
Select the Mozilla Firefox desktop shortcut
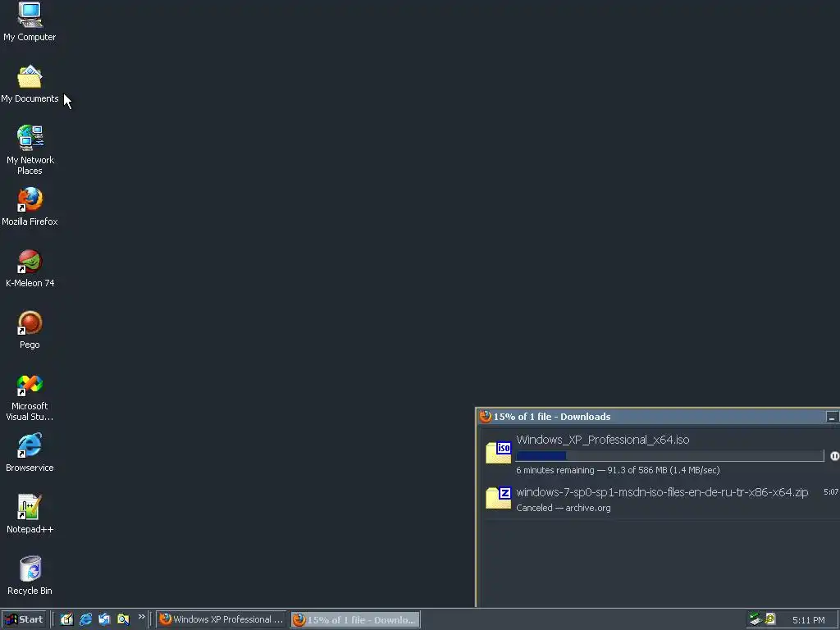point(30,206)
